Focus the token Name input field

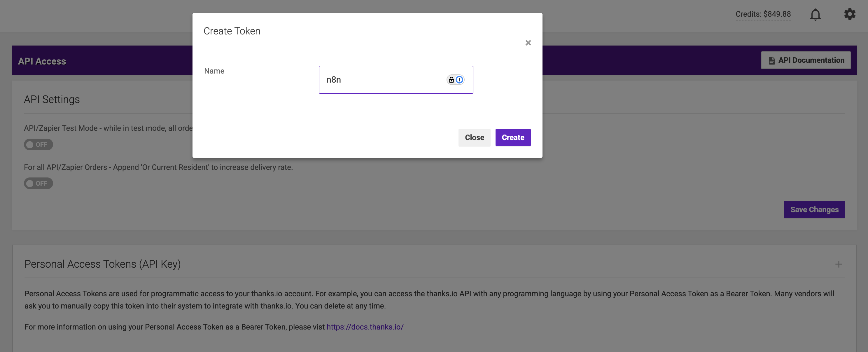click(x=395, y=80)
